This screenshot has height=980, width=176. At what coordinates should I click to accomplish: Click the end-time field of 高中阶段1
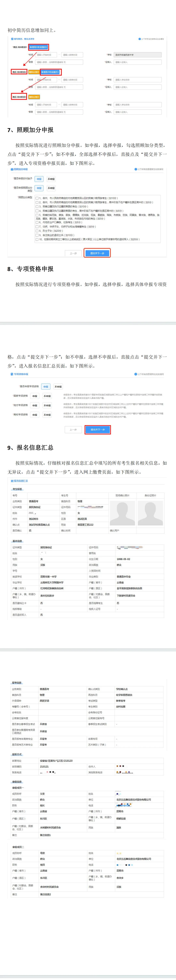point(72,55)
